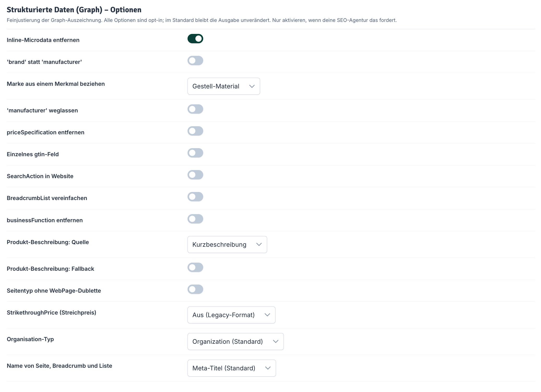Turn on 'manufacturer' weglassen toggle
This screenshot has height=392, width=541.
pyautogui.click(x=195, y=109)
